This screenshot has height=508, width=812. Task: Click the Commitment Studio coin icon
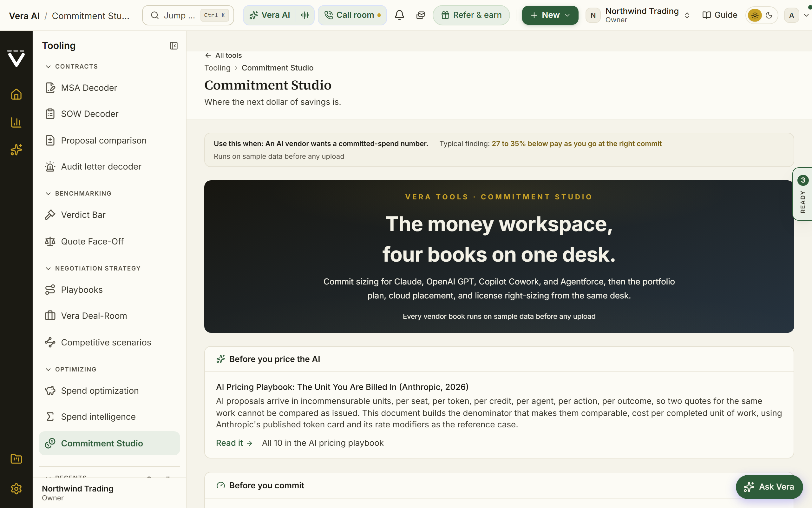coord(50,444)
